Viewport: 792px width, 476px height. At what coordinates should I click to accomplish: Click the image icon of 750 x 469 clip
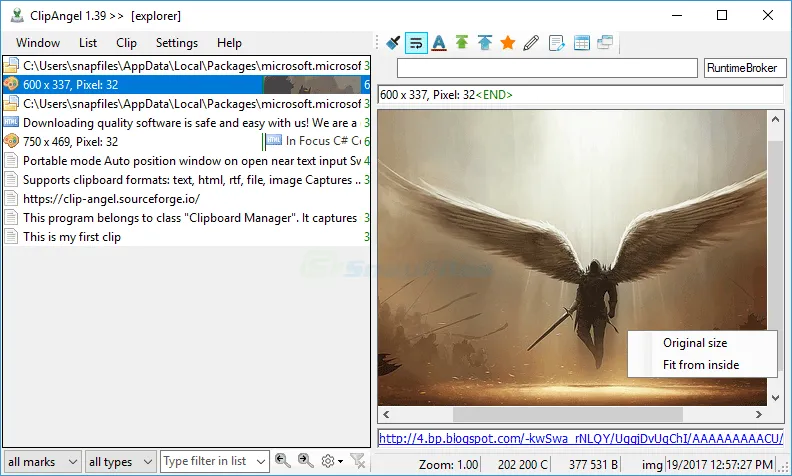tap(11, 141)
